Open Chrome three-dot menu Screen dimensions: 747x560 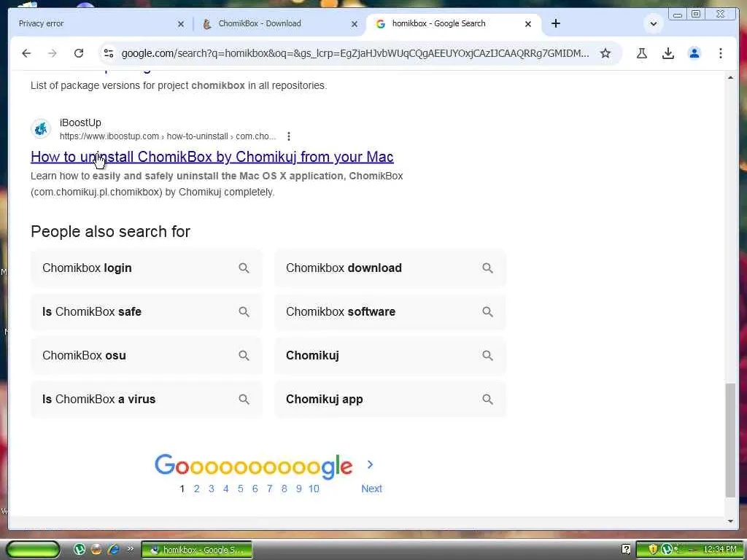(720, 53)
